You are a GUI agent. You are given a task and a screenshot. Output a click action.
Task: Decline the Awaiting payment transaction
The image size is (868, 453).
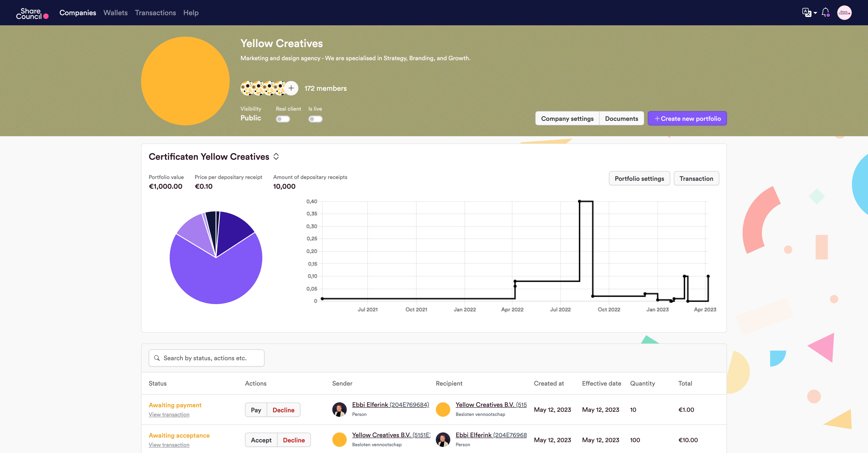coord(283,410)
